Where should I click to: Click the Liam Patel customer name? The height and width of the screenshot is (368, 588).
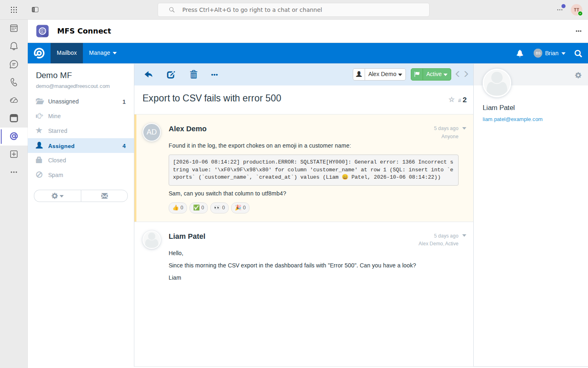point(499,108)
